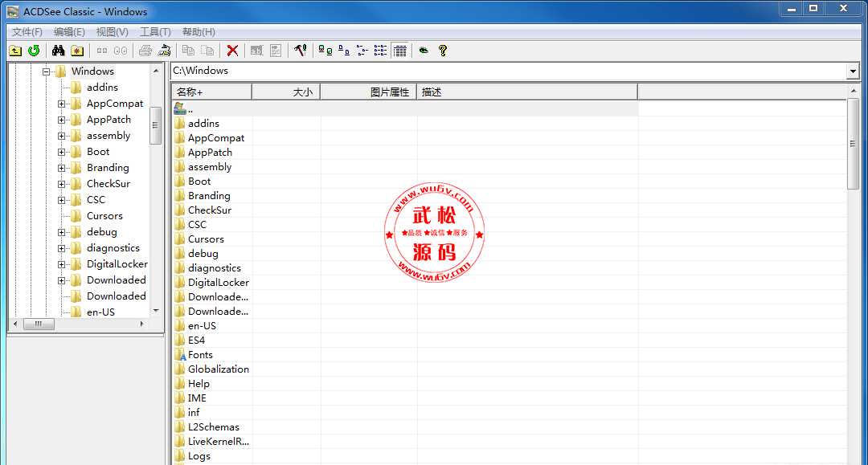This screenshot has height=465, width=868.
Task: Click the scanner acquire icon
Action: [x=165, y=51]
